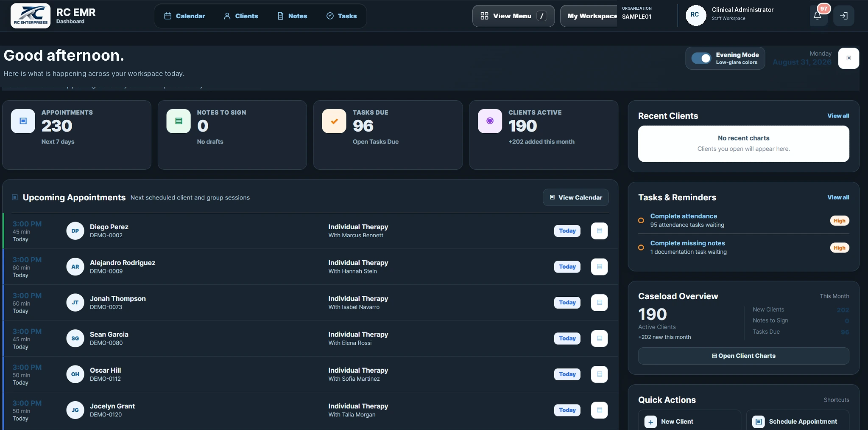868x430 pixels.
Task: Click the Clients Active purple icon
Action: click(x=490, y=121)
